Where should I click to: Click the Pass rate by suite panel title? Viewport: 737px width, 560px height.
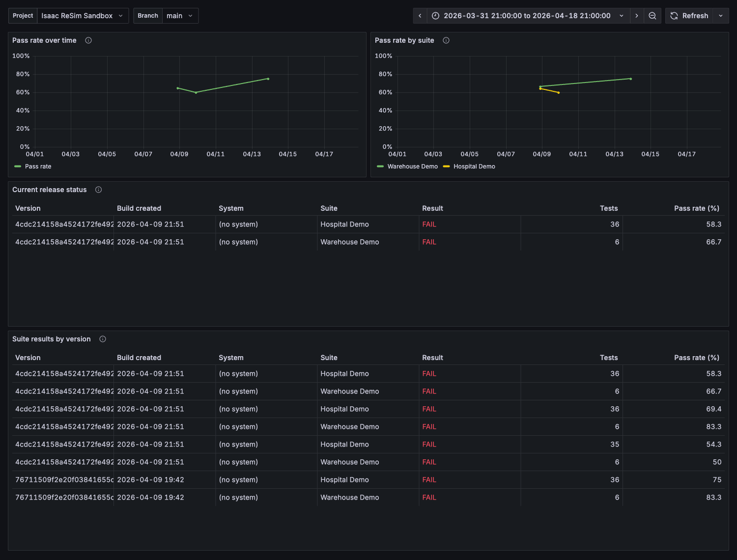coord(404,40)
